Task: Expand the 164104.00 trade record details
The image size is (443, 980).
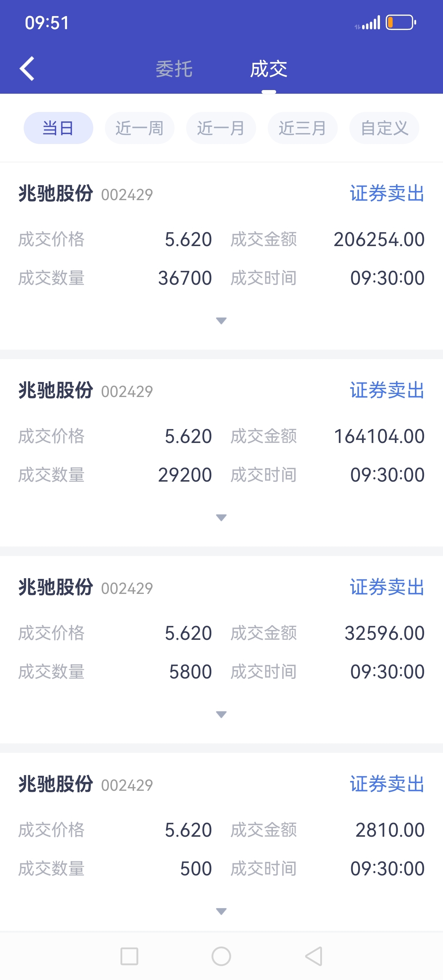Action: coord(221,517)
